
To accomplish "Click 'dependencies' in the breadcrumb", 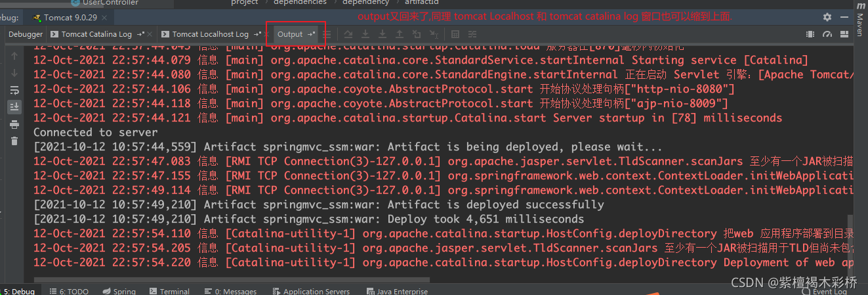I will (300, 3).
